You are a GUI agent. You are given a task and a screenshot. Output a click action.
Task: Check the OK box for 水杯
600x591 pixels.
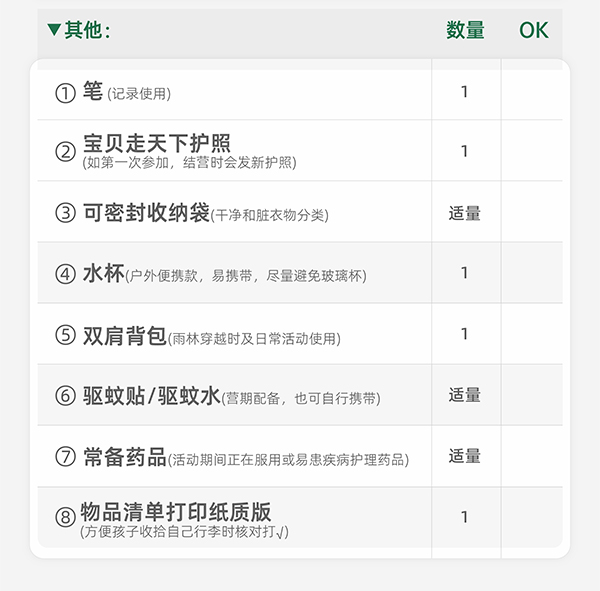pyautogui.click(x=533, y=273)
